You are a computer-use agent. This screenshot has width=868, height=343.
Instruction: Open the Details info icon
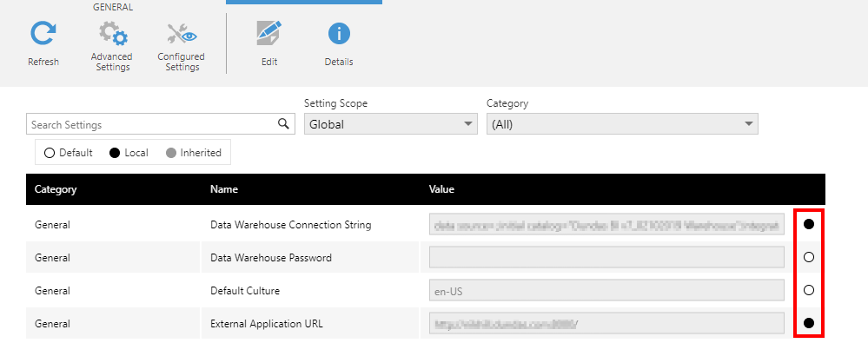click(x=339, y=34)
